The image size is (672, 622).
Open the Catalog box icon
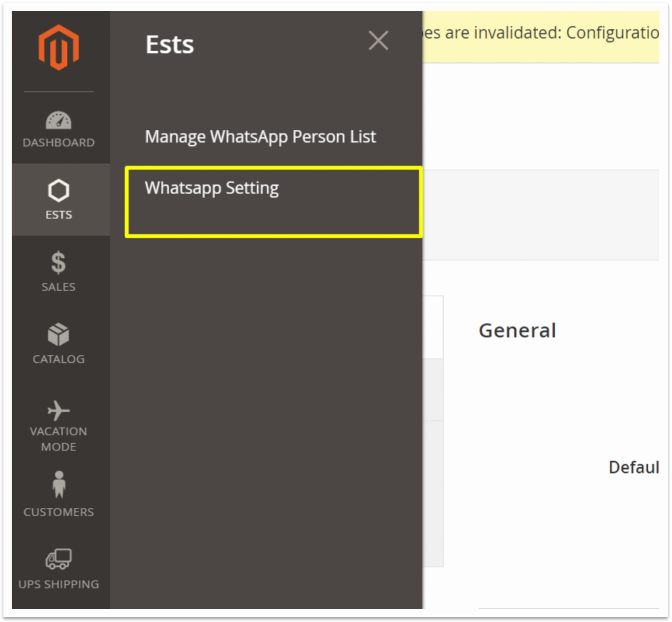click(x=59, y=334)
